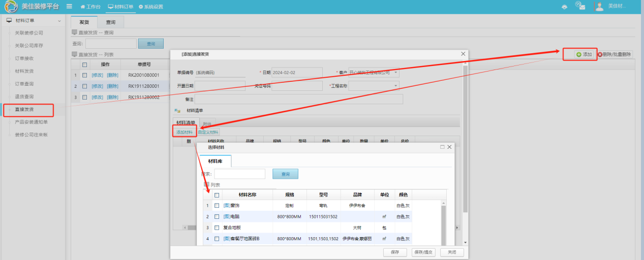This screenshot has width=644, height=260.
Task: Open the 系统设置 top menu
Action: [x=151, y=7]
